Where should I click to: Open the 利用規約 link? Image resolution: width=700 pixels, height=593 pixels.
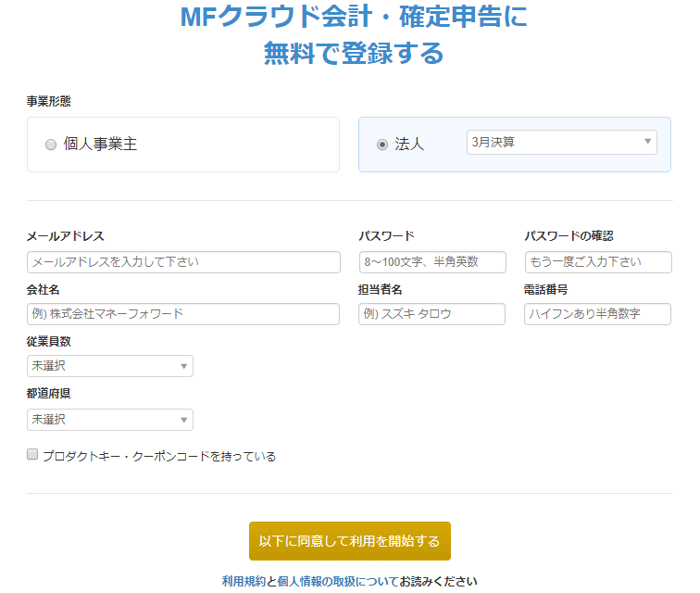(244, 581)
